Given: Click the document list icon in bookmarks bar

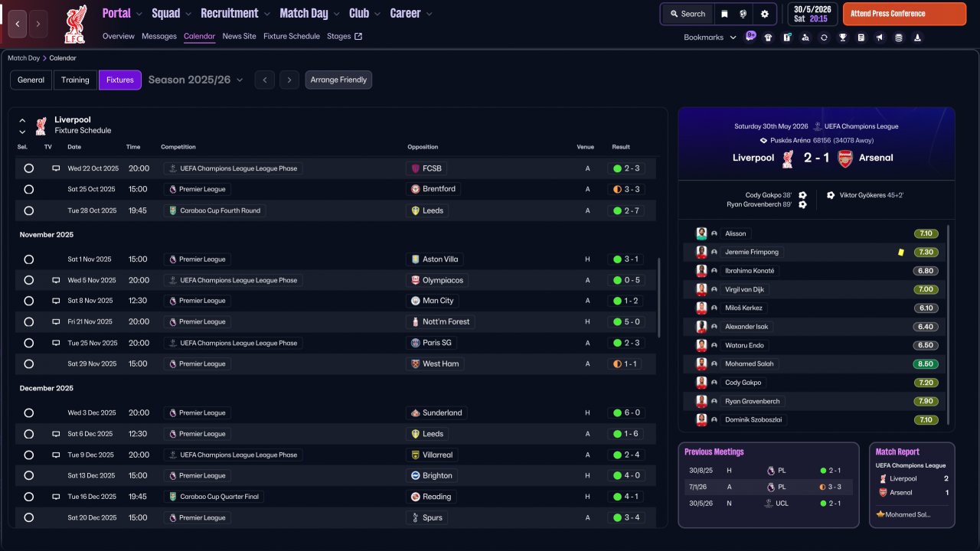Looking at the screenshot, I should (861, 37).
